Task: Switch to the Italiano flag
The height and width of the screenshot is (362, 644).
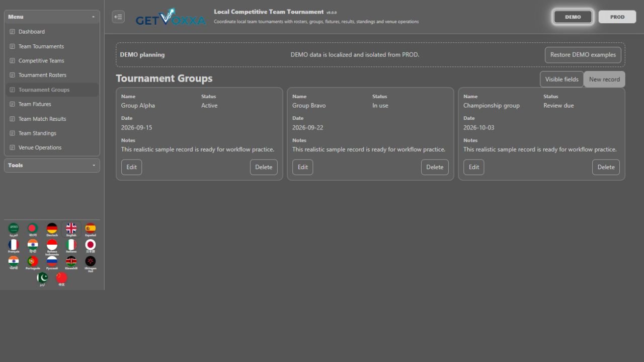Action: point(71,245)
